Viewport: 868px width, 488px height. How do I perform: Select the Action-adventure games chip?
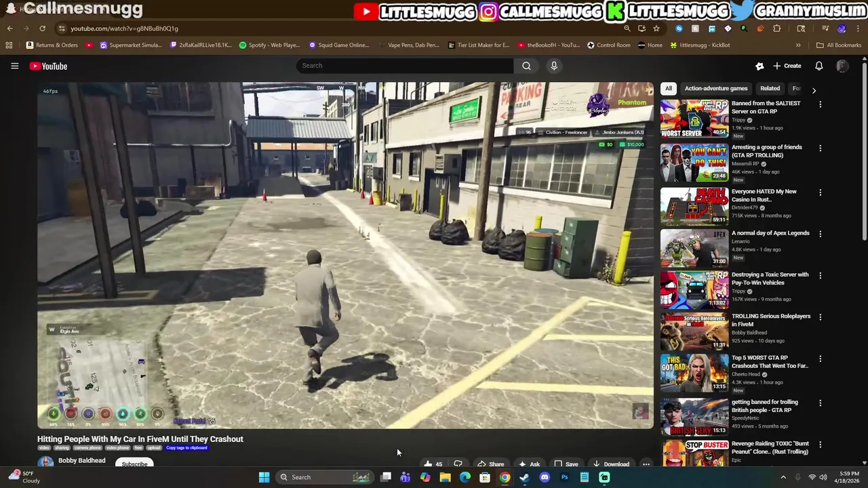715,88
